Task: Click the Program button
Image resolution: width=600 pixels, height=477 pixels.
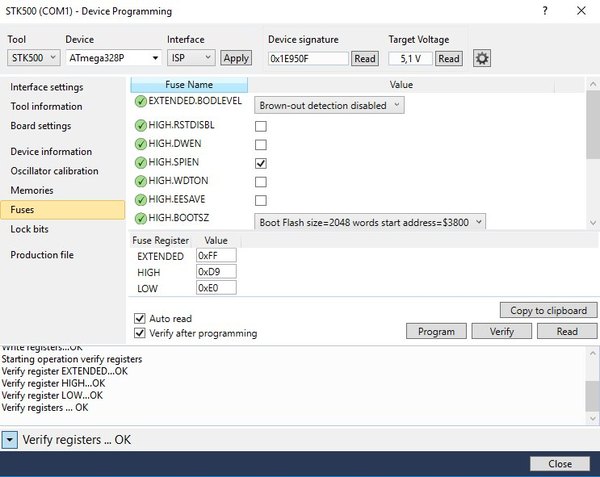Action: pyautogui.click(x=436, y=331)
